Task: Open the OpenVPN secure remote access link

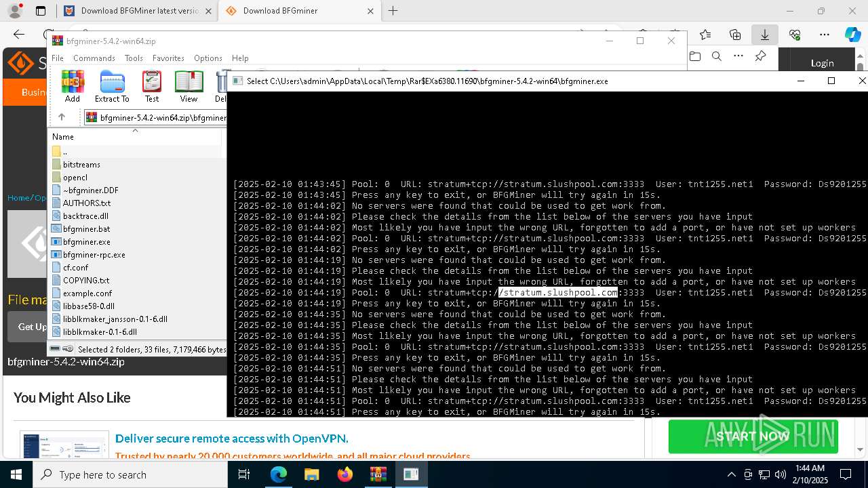Action: [231, 439]
